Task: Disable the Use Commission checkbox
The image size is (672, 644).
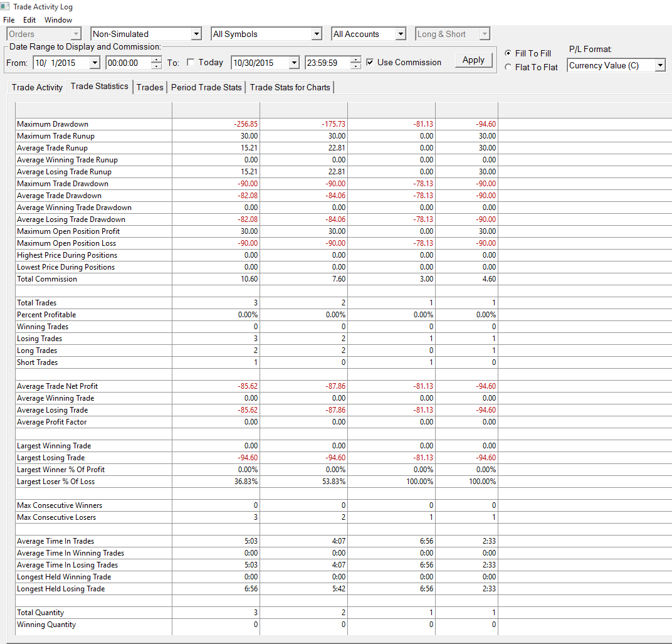Action: (x=370, y=63)
